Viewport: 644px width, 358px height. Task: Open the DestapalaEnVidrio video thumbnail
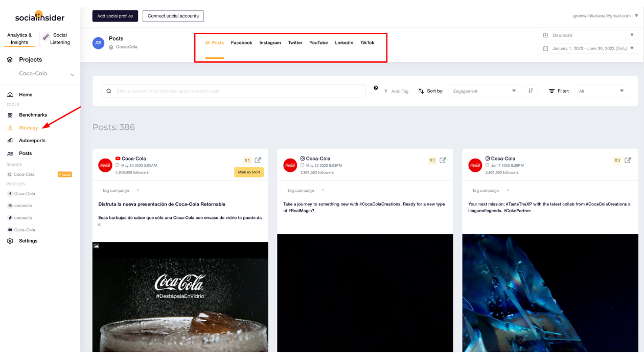(x=180, y=297)
